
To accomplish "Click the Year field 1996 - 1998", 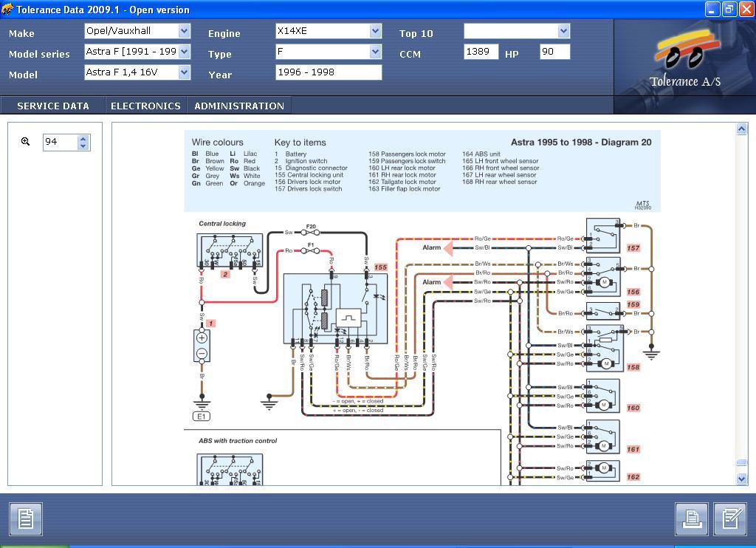I will [329, 72].
